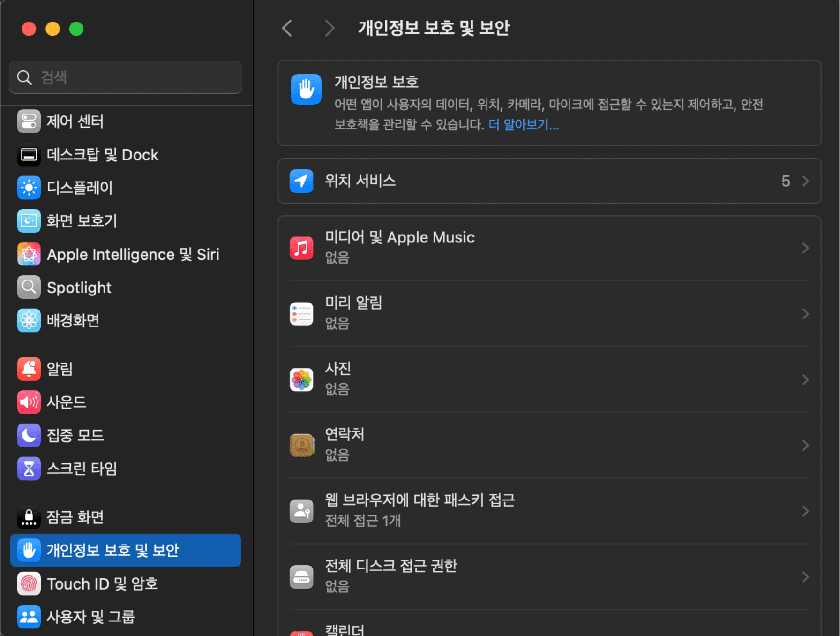This screenshot has height=636, width=840.
Task: Select the Touch ID 및 암호 icon
Action: coord(29,583)
